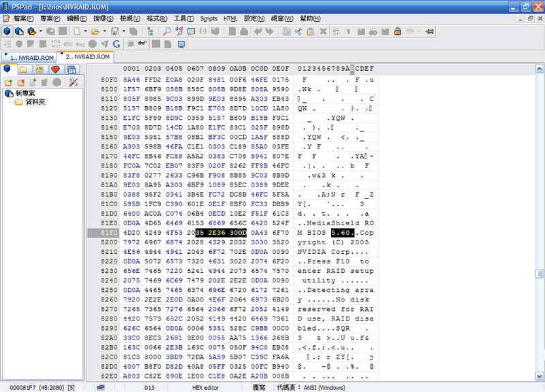Click the scissors cut icon

point(298,31)
